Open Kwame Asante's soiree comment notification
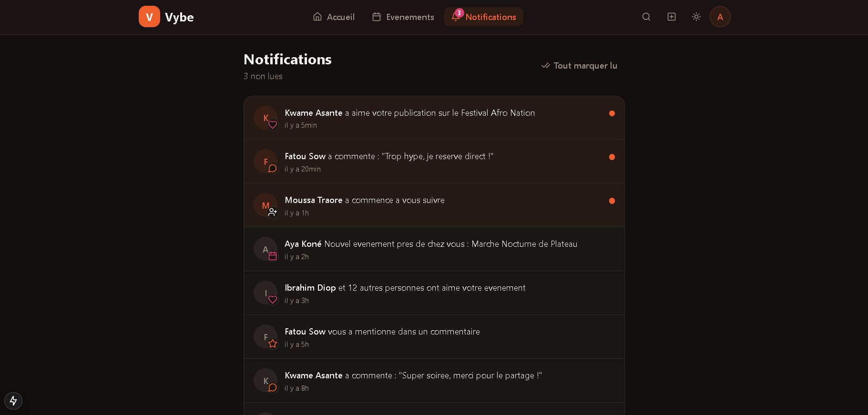 [x=434, y=380]
